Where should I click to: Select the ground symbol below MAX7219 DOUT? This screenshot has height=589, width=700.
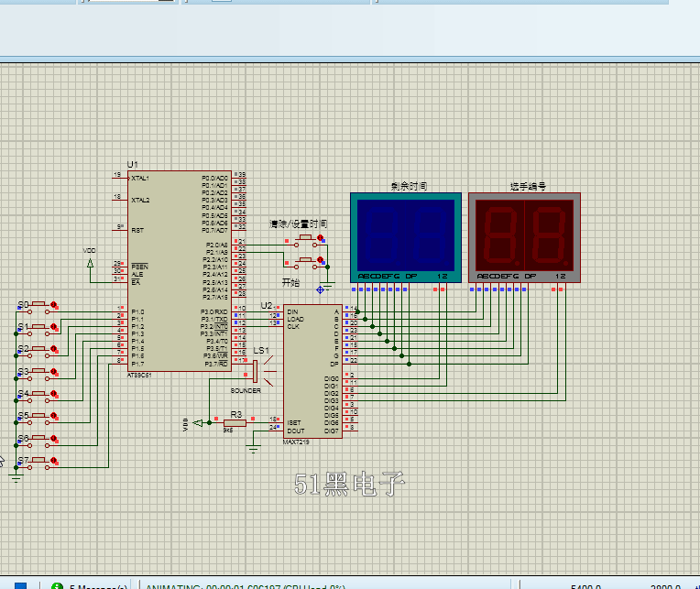253,450
